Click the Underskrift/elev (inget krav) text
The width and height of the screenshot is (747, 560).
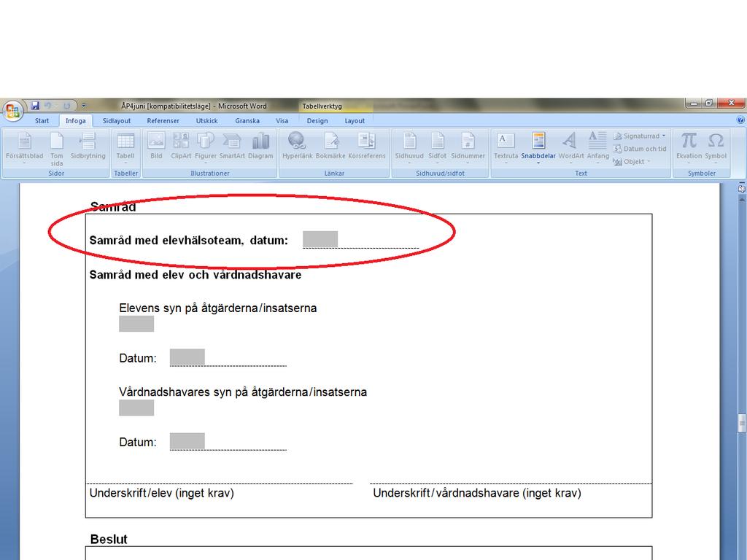coord(161,493)
